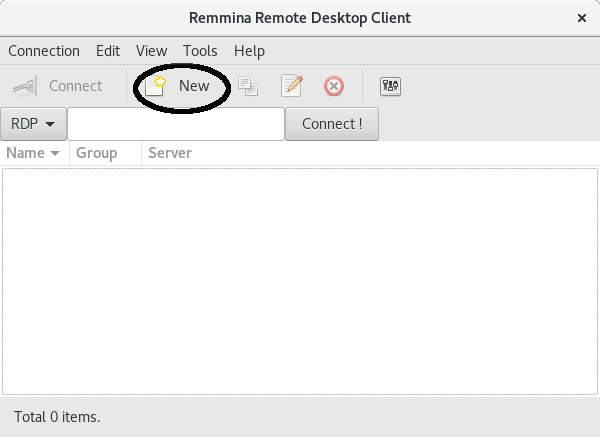Click the New connection toolbar button

pyautogui.click(x=179, y=86)
